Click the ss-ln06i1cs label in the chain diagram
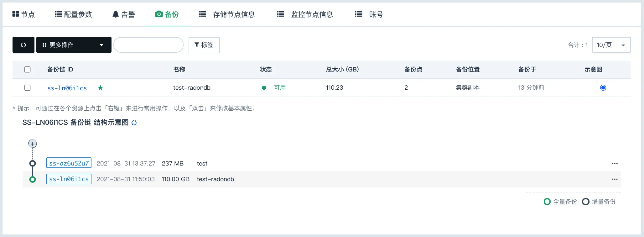This screenshot has width=644, height=237. click(69, 179)
